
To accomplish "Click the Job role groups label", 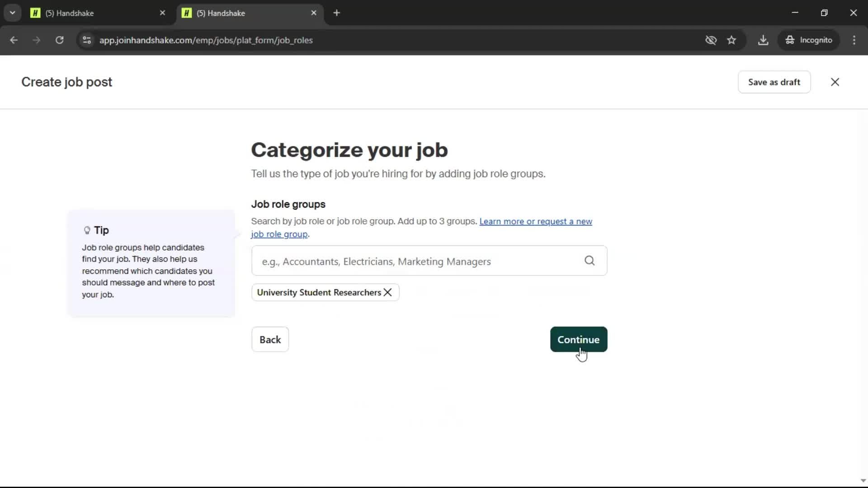I will click(x=288, y=204).
